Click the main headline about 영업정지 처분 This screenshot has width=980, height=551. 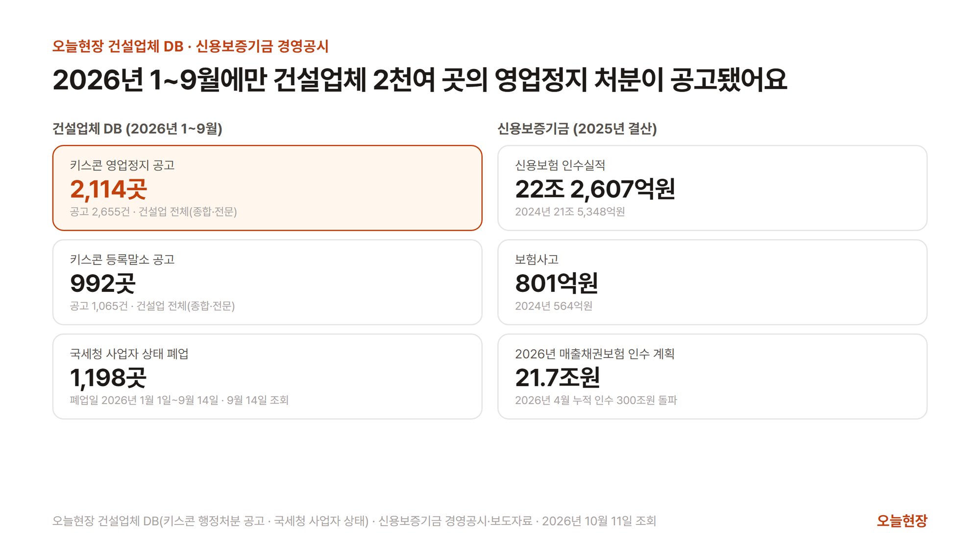click(x=419, y=80)
